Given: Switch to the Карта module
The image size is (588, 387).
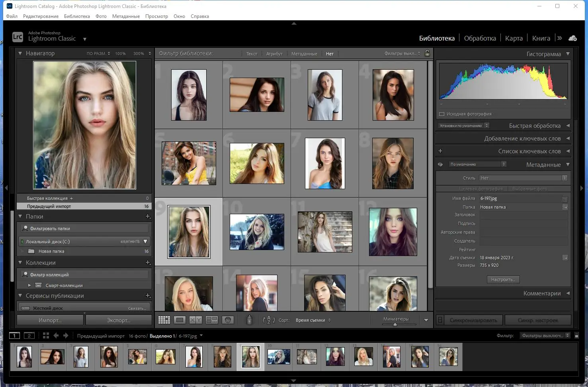Looking at the screenshot, I should point(514,38).
